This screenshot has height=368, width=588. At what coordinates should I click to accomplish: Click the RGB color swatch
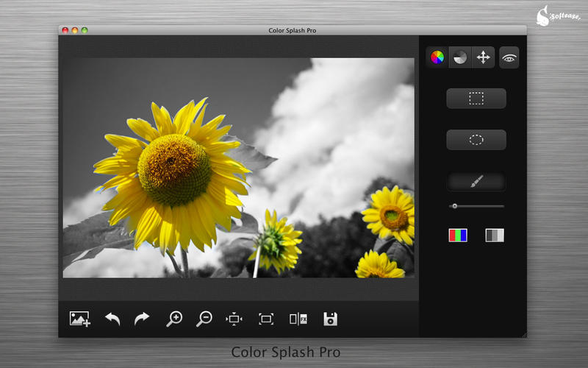pyautogui.click(x=458, y=236)
